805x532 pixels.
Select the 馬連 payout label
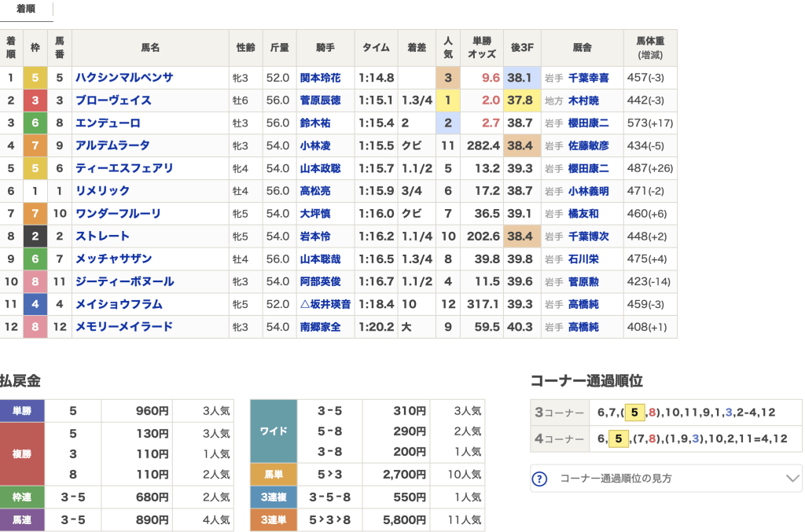[x=22, y=519]
